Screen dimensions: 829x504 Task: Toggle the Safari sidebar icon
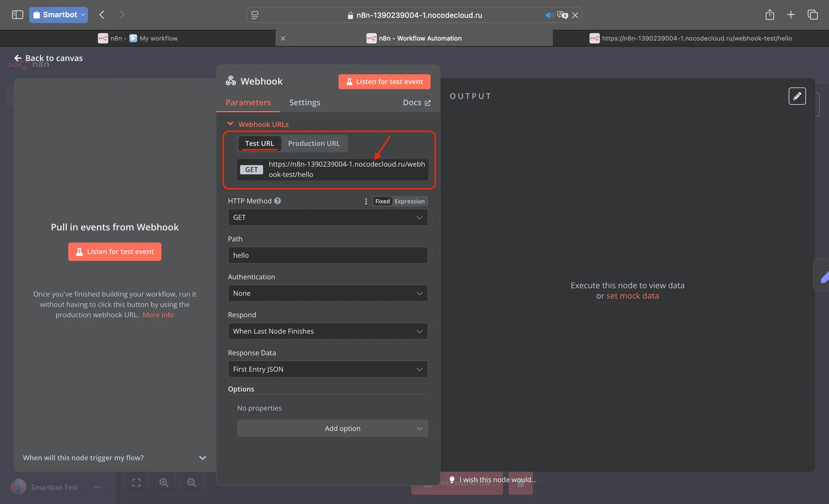pos(17,15)
